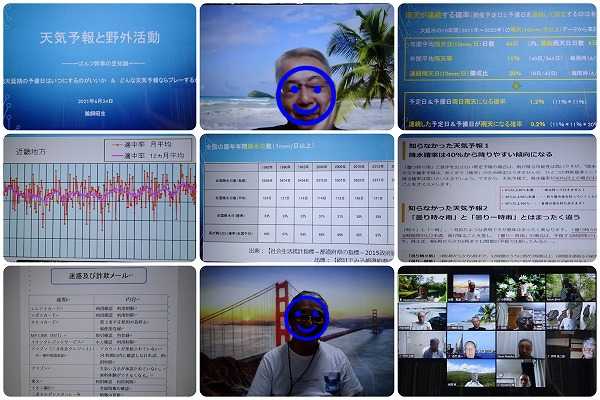Open photo of man with palm tree beach background
This screenshot has width=600, height=400.
click(297, 67)
